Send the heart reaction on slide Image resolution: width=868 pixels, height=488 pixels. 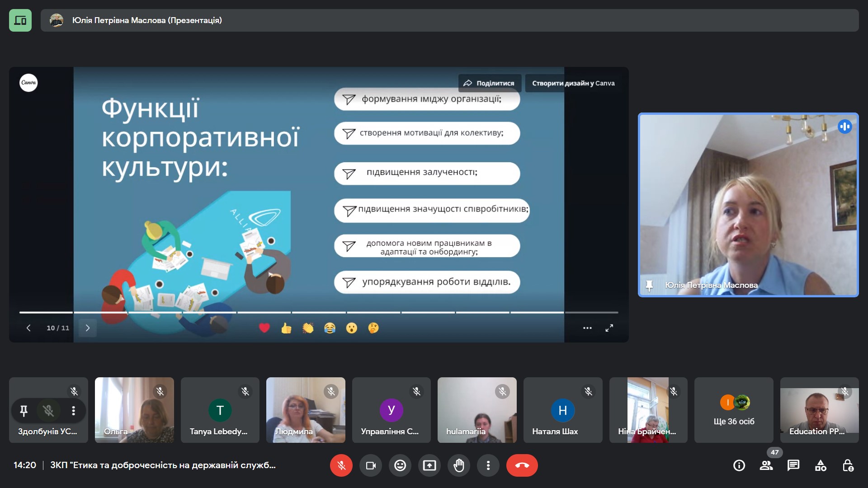[x=264, y=328]
